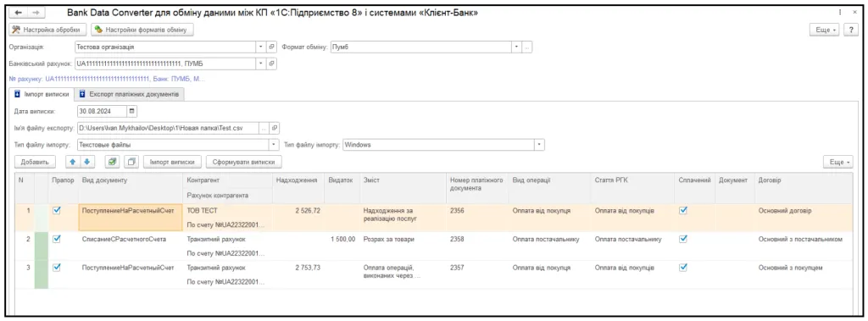Select the payment number 2357 cell
868x321 pixels.
coord(477,274)
